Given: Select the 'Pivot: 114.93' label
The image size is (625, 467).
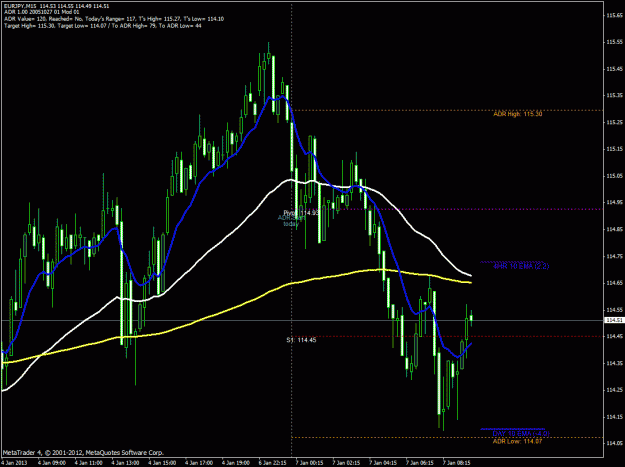Looking at the screenshot, I should (x=301, y=213).
